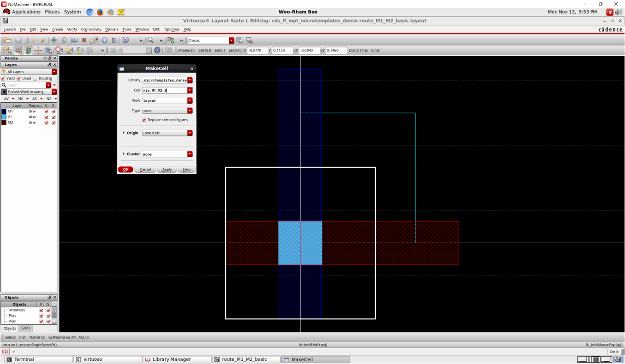Screen dimensions: 625x364
Task: Open the Cell name dropdown arrow
Action: [x=190, y=90]
